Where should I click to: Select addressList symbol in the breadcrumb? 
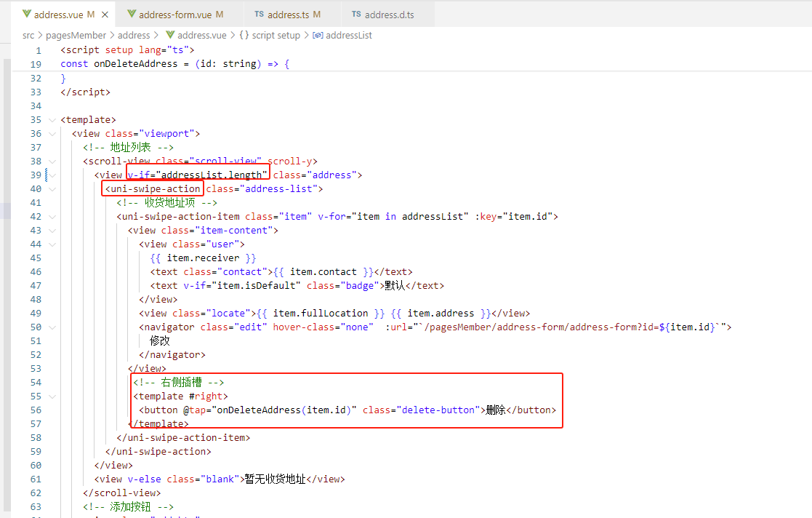click(348, 35)
